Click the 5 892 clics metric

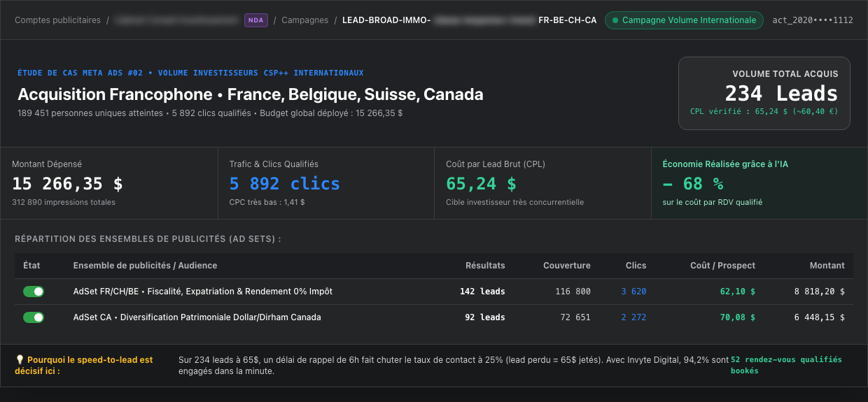click(285, 184)
